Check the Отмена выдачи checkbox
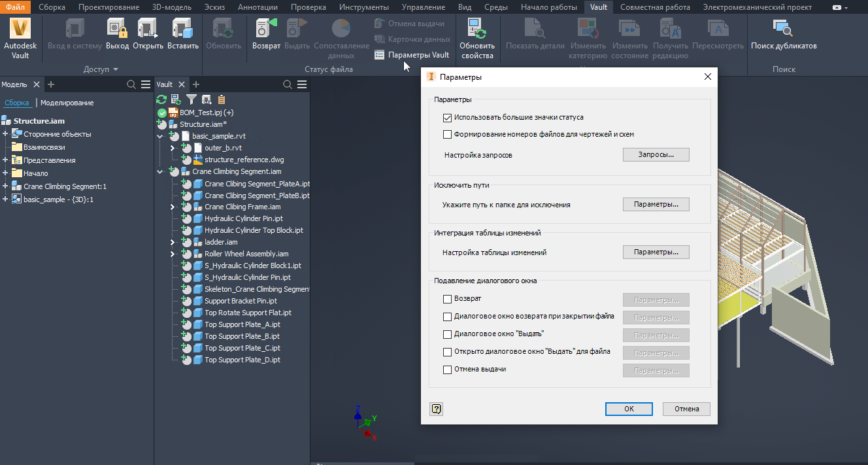This screenshot has height=465, width=868. 448,370
